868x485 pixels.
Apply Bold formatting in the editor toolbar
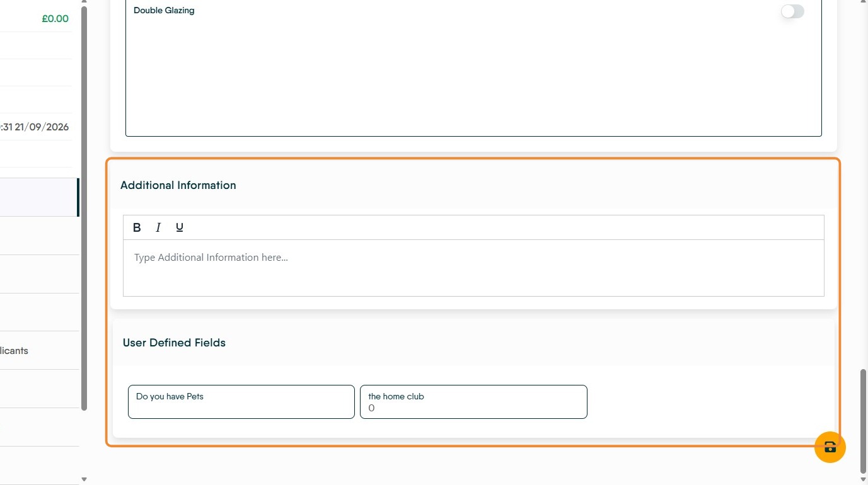(x=137, y=227)
